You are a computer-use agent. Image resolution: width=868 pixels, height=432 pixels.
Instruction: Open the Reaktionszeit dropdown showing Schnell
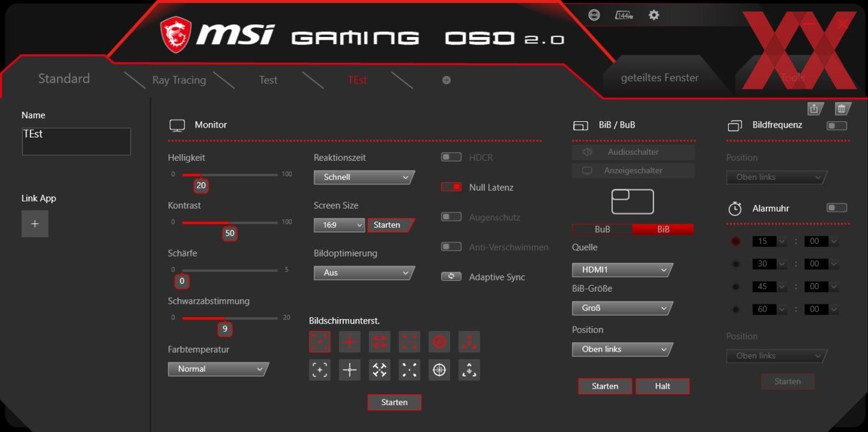[364, 177]
